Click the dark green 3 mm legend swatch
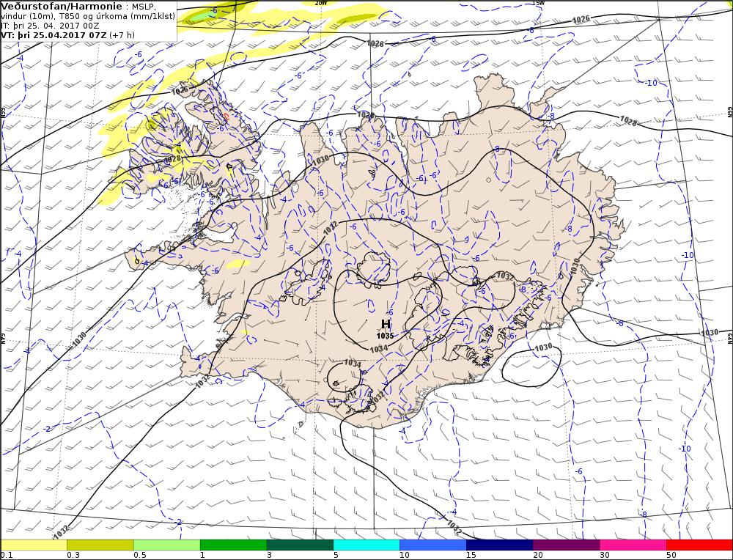This screenshot has width=733, height=560. pos(300,545)
